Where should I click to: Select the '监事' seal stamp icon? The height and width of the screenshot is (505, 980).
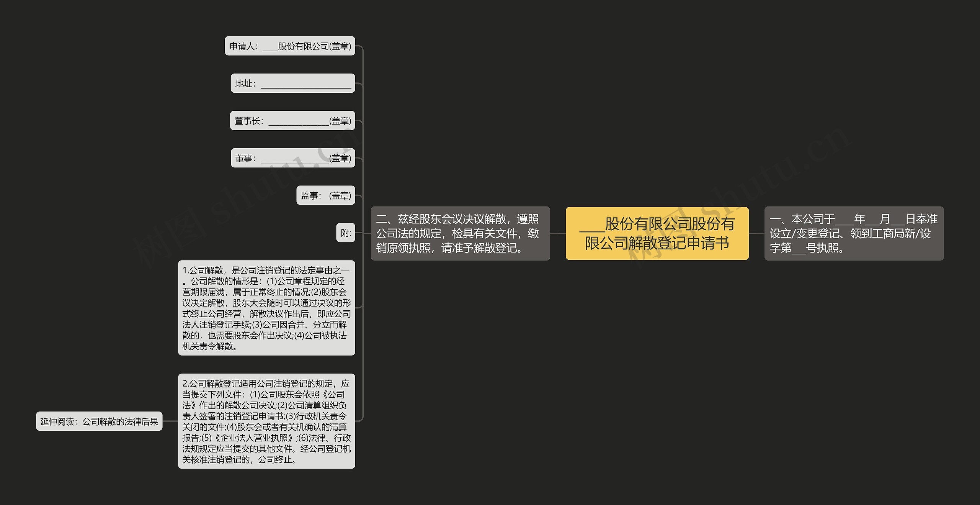(328, 193)
